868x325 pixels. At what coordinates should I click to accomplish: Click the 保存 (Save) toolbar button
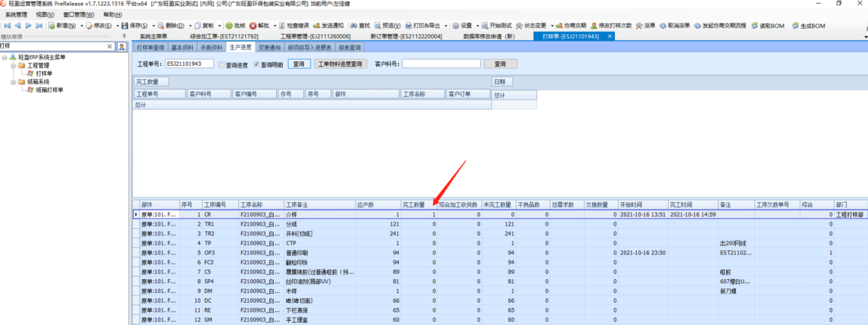135,26
